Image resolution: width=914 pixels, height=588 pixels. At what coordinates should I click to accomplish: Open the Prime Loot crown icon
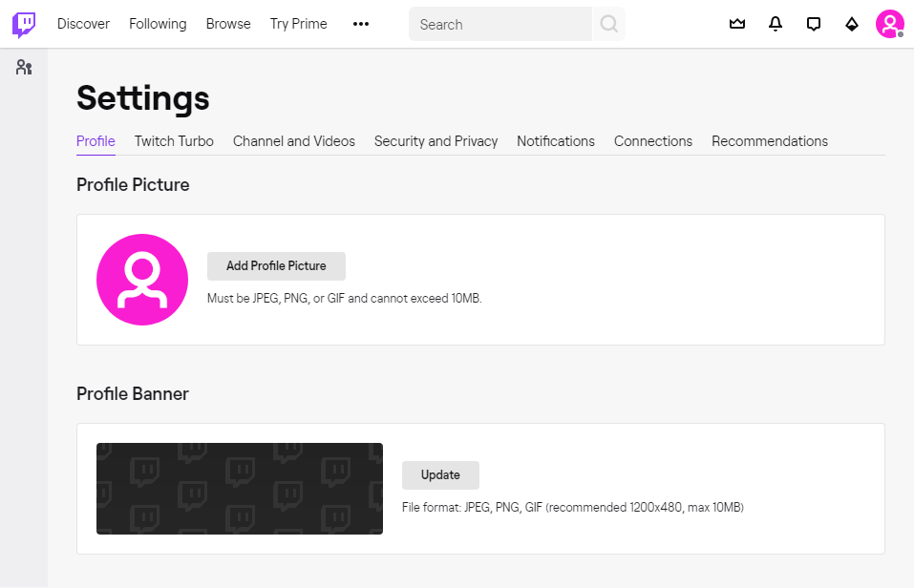pos(736,24)
